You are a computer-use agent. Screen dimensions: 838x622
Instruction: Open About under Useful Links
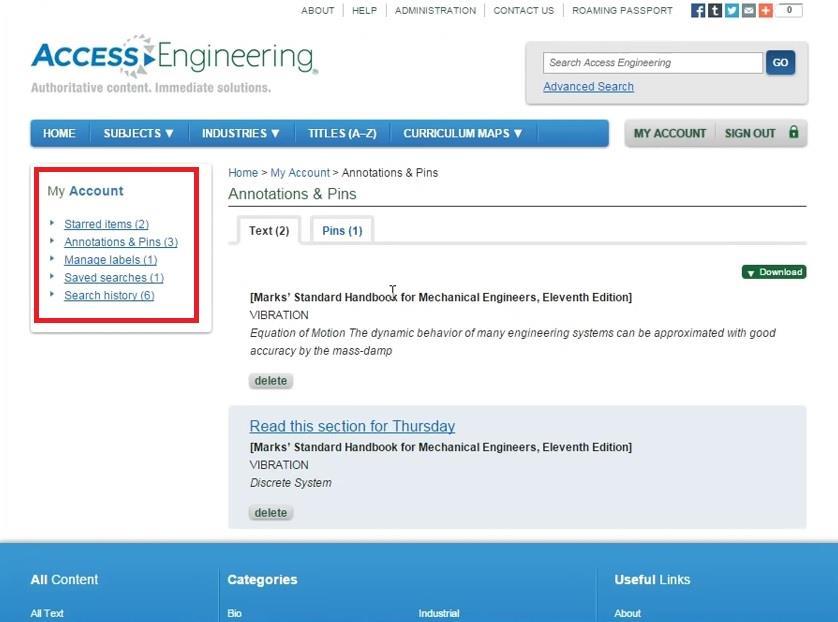coord(627,613)
